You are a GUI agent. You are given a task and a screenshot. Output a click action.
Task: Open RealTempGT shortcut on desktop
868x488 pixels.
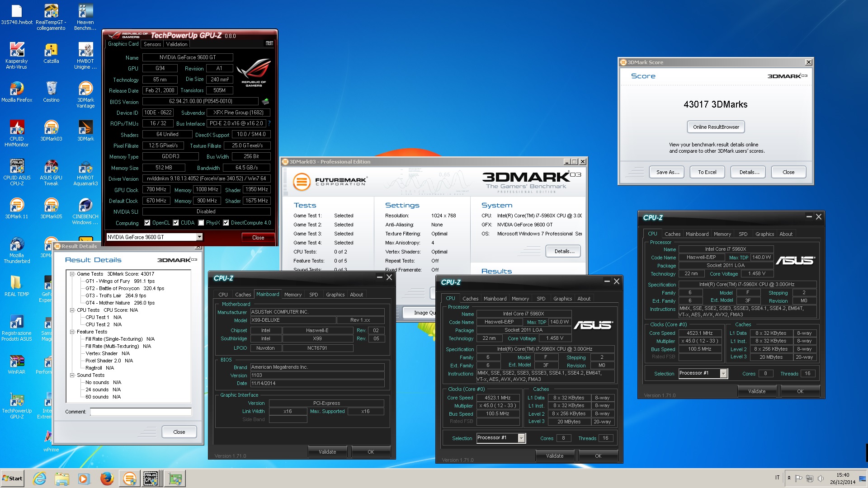coord(51,17)
